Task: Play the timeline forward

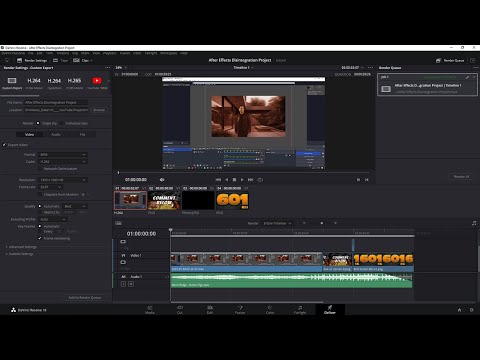Action: pos(242,180)
